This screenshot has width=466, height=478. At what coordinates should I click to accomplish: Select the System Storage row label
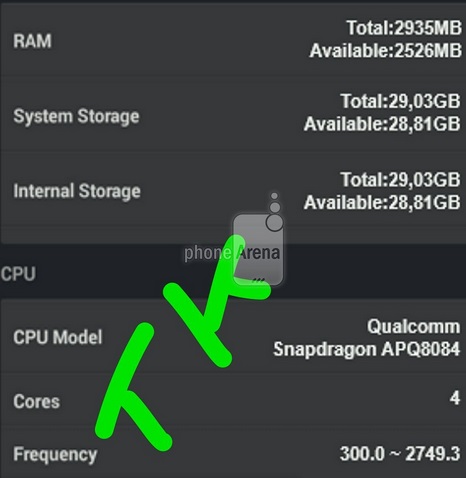76,117
